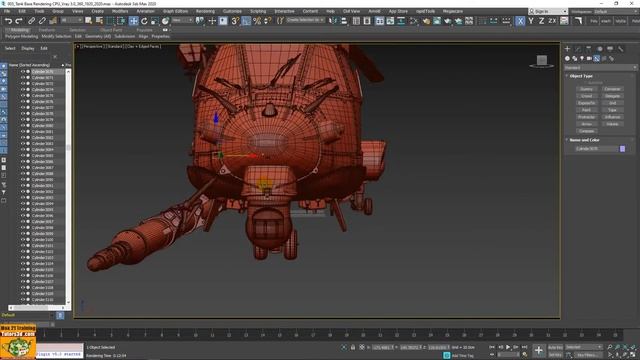Click the Point helper button

[x=586, y=110]
